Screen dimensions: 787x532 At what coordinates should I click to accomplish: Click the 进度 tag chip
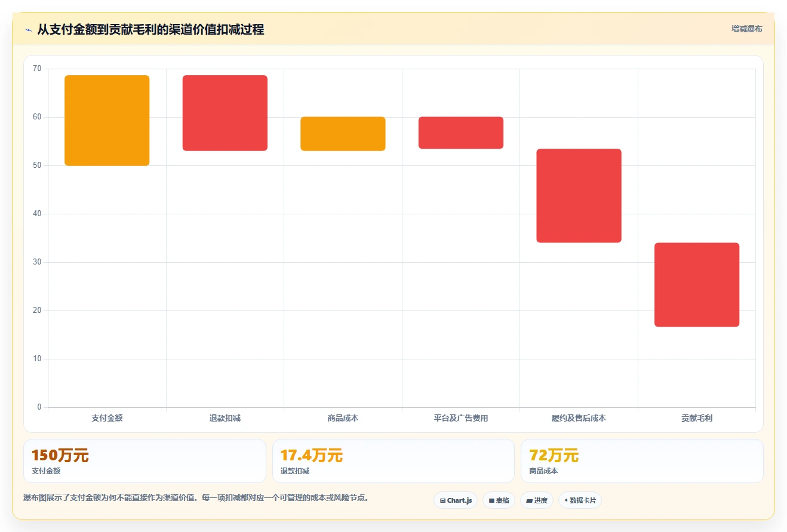pos(537,500)
